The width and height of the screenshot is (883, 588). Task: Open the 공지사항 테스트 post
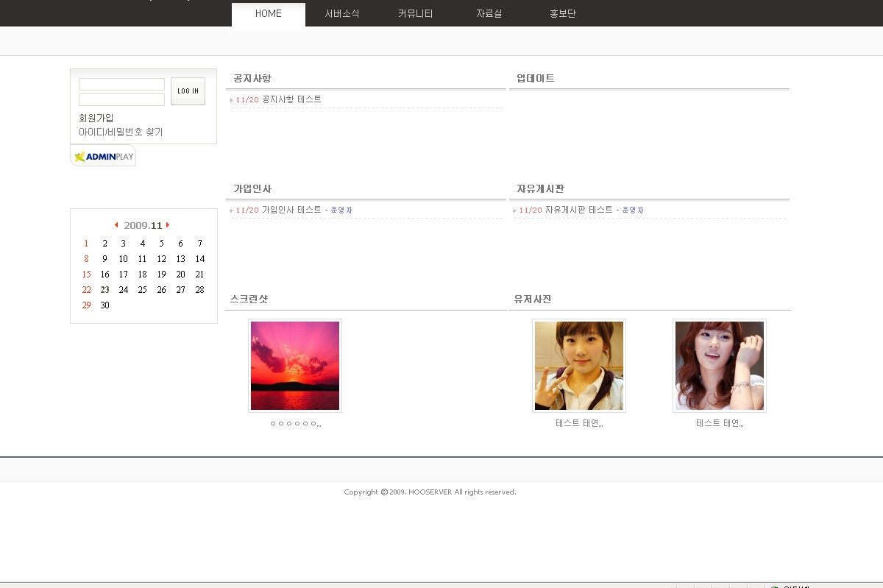tap(291, 99)
